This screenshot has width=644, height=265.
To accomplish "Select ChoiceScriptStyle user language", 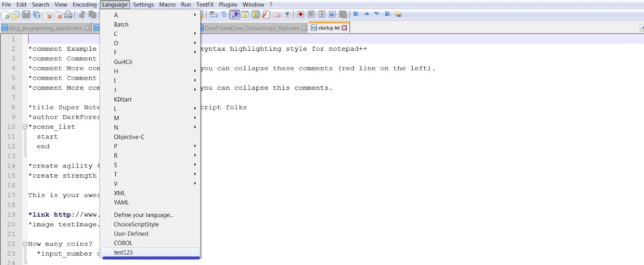I will 151,224.
